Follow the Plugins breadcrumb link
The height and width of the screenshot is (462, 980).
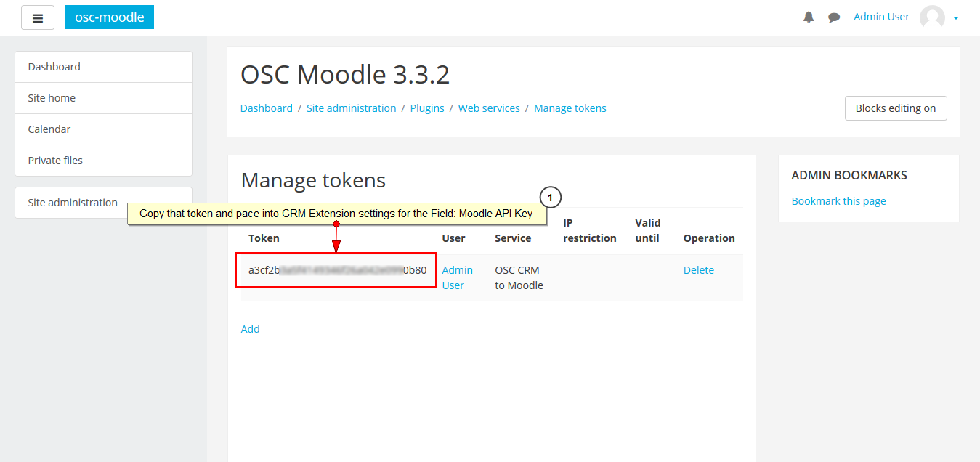(427, 108)
